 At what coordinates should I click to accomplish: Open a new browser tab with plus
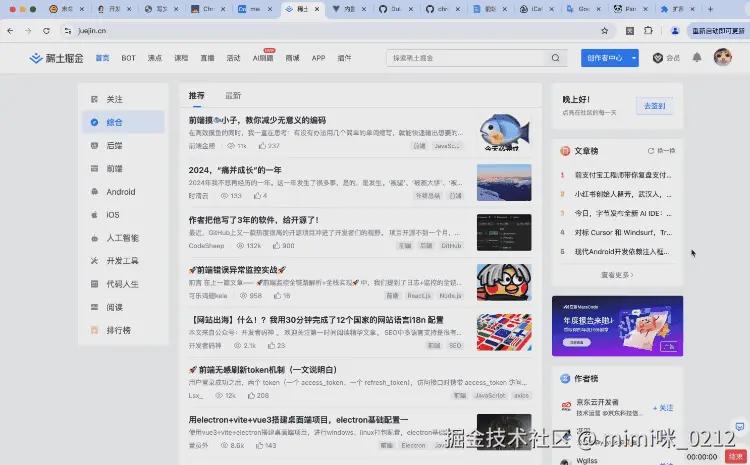click(x=710, y=9)
